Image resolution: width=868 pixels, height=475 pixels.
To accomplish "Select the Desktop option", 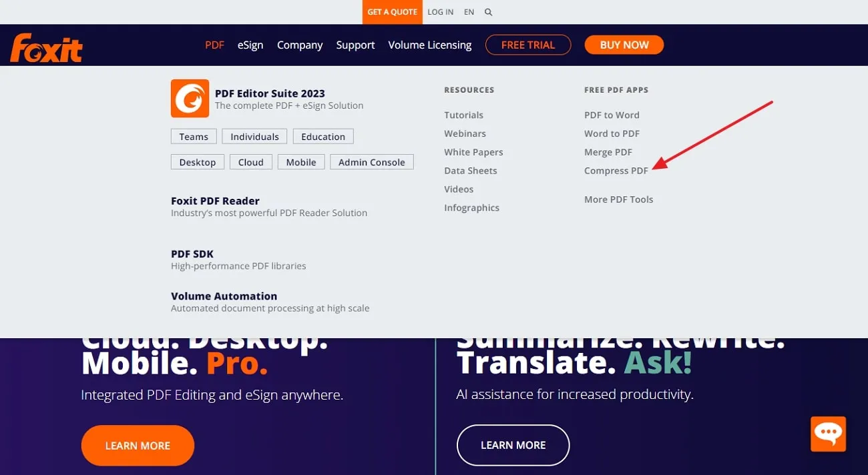I will (198, 162).
